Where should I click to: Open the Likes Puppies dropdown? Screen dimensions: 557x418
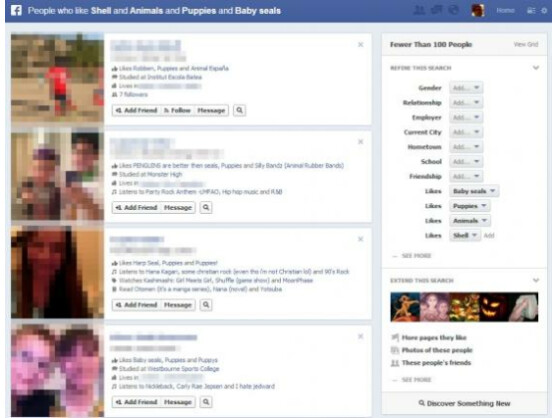point(470,206)
